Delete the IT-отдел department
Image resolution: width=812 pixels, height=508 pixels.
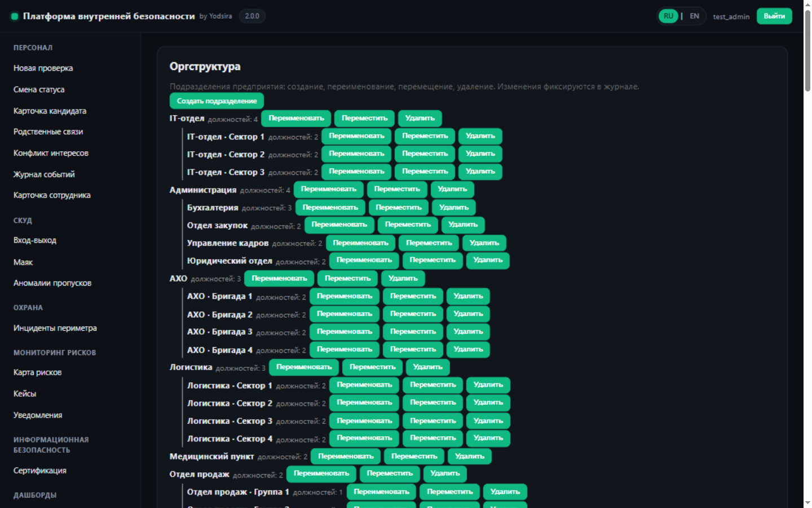tap(420, 119)
